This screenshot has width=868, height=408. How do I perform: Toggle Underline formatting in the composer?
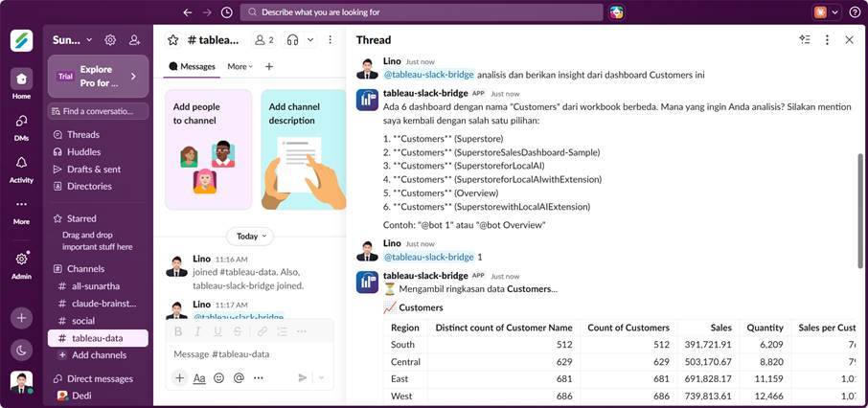pyautogui.click(x=217, y=331)
